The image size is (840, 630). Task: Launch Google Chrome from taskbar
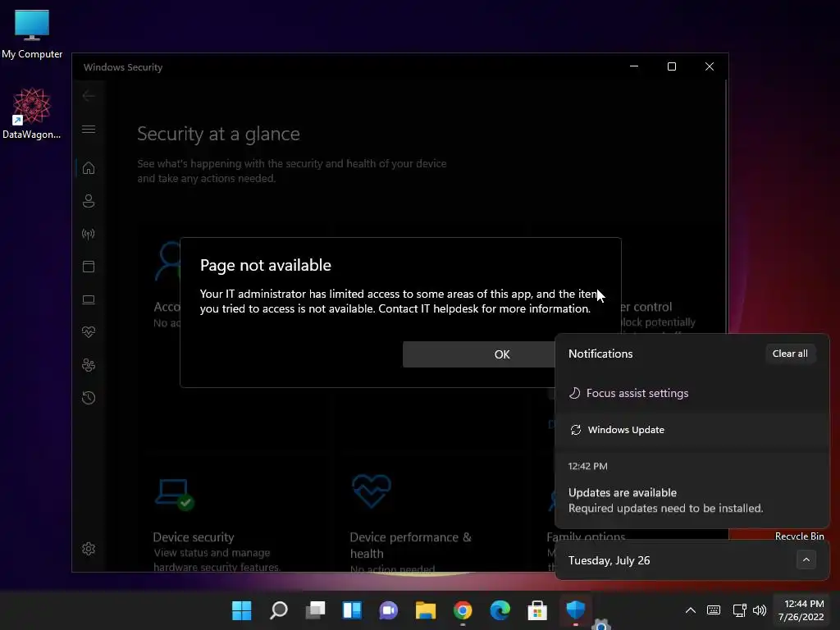click(463, 609)
